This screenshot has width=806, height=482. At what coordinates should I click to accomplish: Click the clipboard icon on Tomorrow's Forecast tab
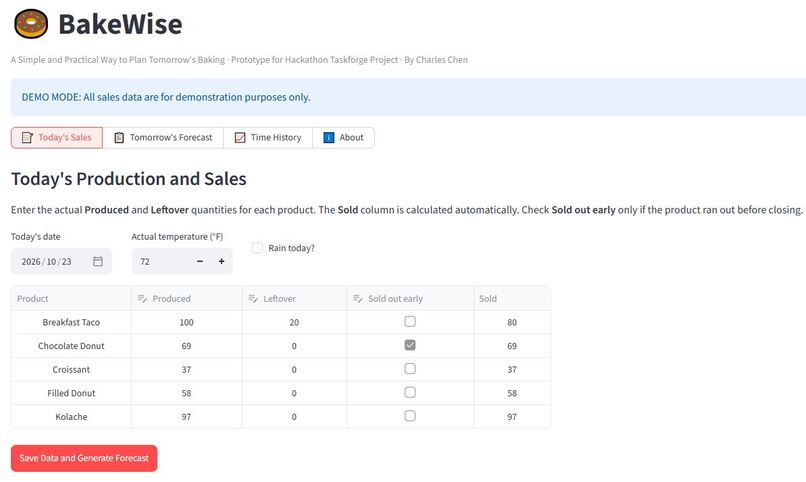[x=119, y=138]
